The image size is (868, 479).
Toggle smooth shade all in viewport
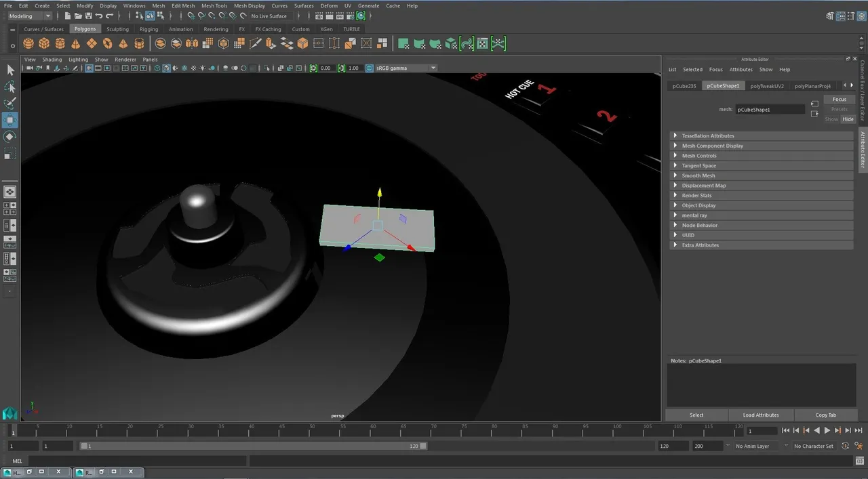tap(166, 68)
